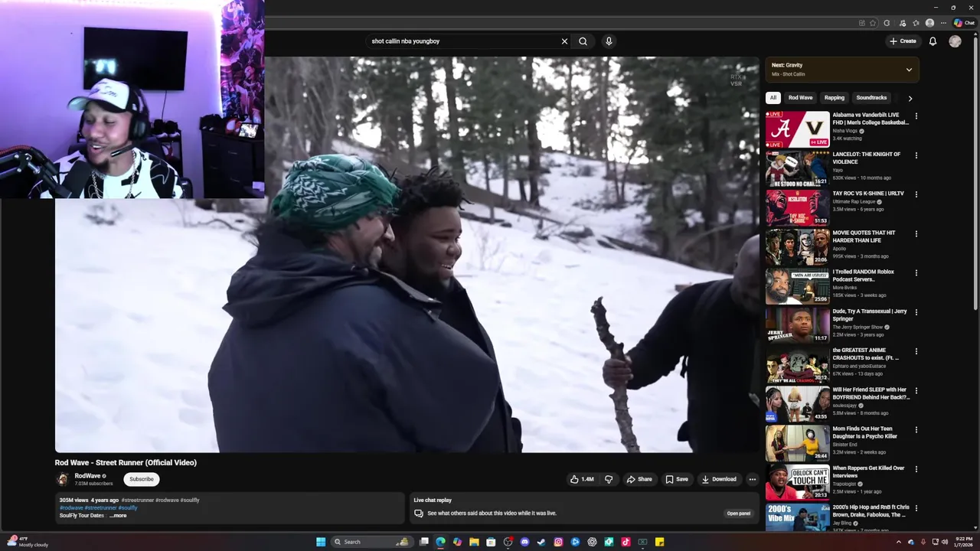Open options for Jerry Springer video
Screen dimensions: 980x551
(916, 312)
